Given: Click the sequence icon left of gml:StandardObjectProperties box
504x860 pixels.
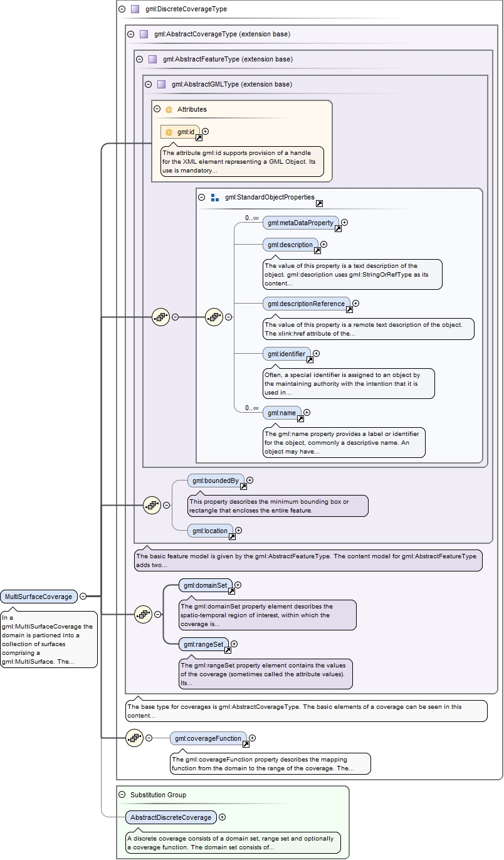Looking at the screenshot, I should click(x=161, y=317).
